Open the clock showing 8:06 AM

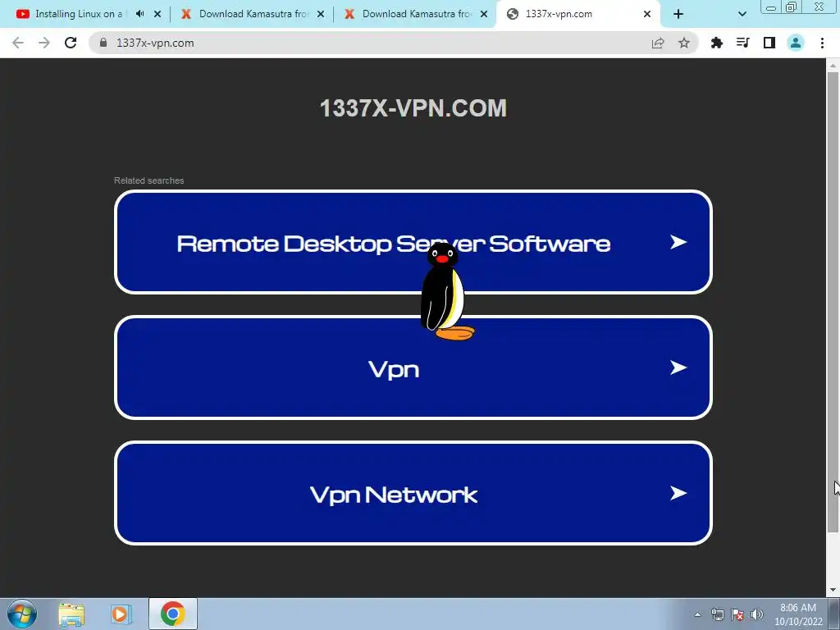point(798,614)
